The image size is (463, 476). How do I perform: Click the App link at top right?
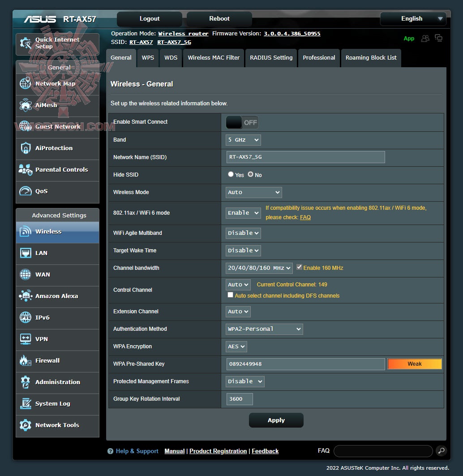click(409, 39)
